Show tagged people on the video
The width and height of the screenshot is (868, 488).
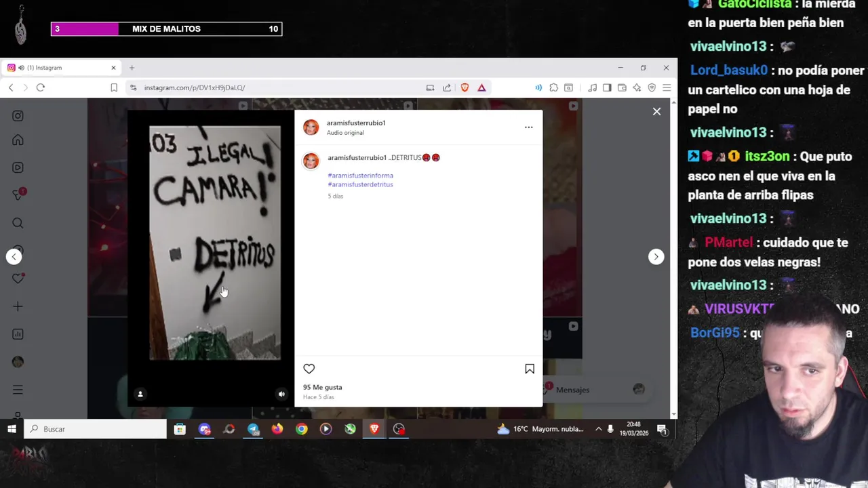point(140,394)
